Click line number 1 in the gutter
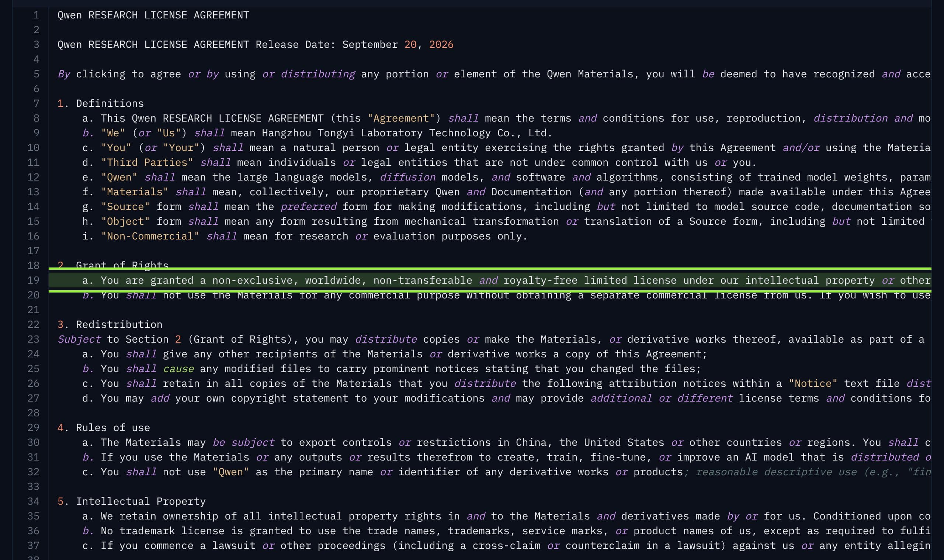Viewport: 944px width, 560px height. pyautogui.click(x=37, y=15)
